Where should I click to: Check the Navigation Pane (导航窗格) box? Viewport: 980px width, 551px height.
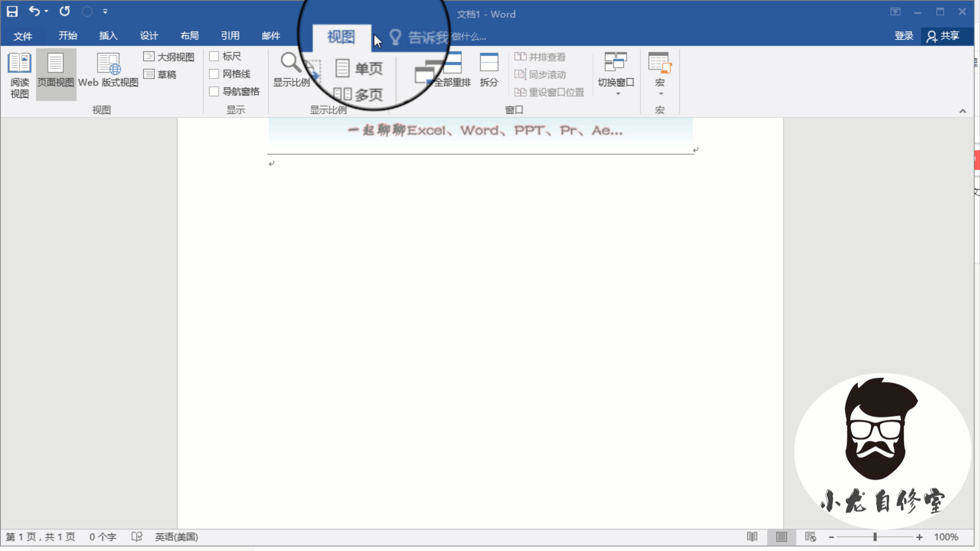tap(214, 92)
